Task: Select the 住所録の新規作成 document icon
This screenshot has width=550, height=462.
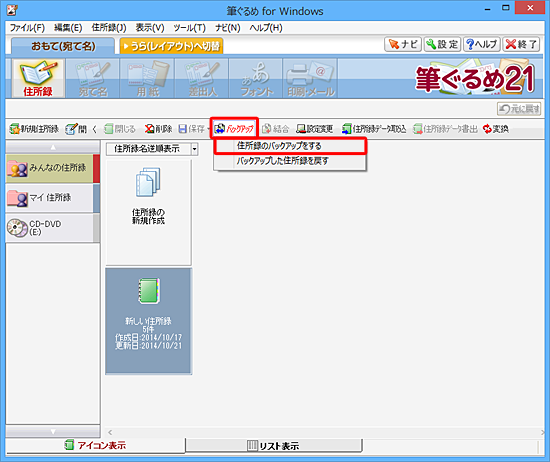Action: [148, 196]
